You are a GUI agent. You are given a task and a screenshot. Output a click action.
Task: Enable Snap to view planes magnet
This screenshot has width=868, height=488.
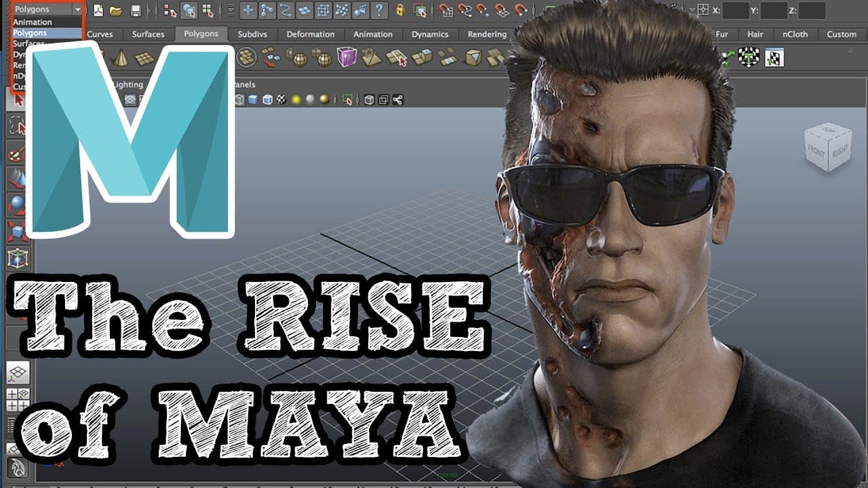click(x=502, y=10)
